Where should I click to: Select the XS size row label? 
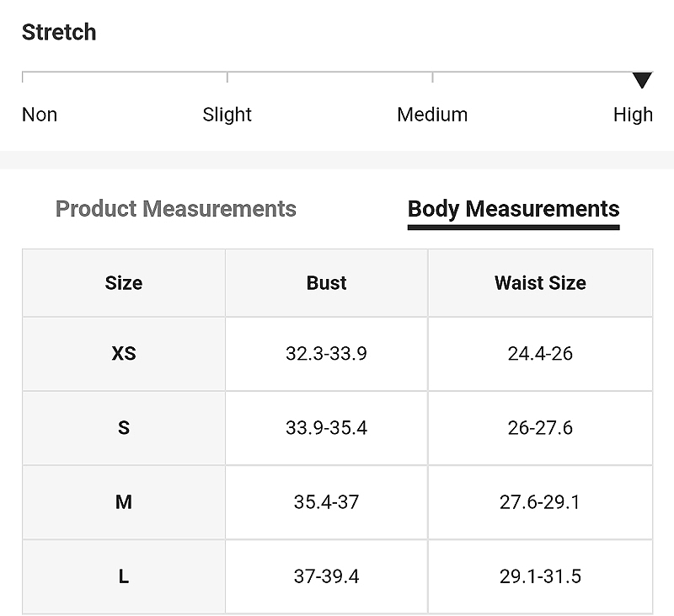tap(123, 354)
